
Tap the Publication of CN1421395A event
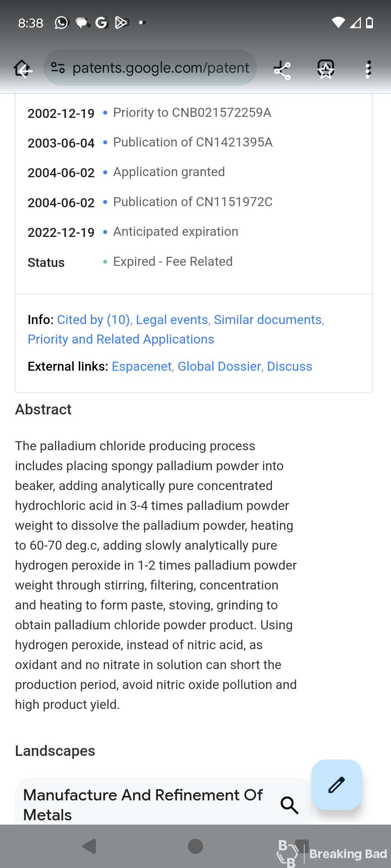[x=193, y=142]
